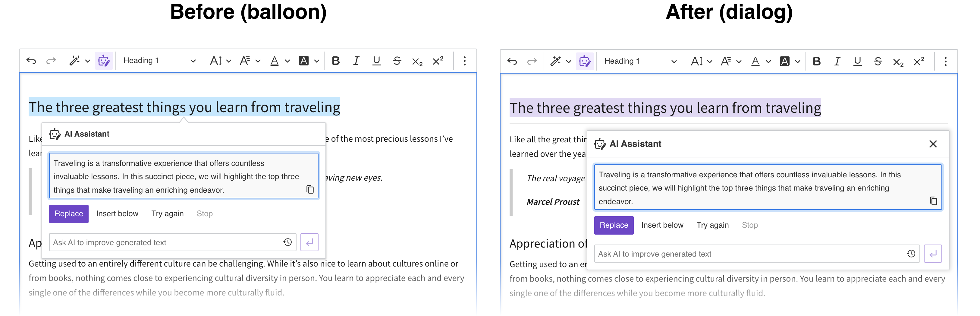Click Insert below in the AI Assistant
The image size is (980, 316).
pyautogui.click(x=117, y=213)
